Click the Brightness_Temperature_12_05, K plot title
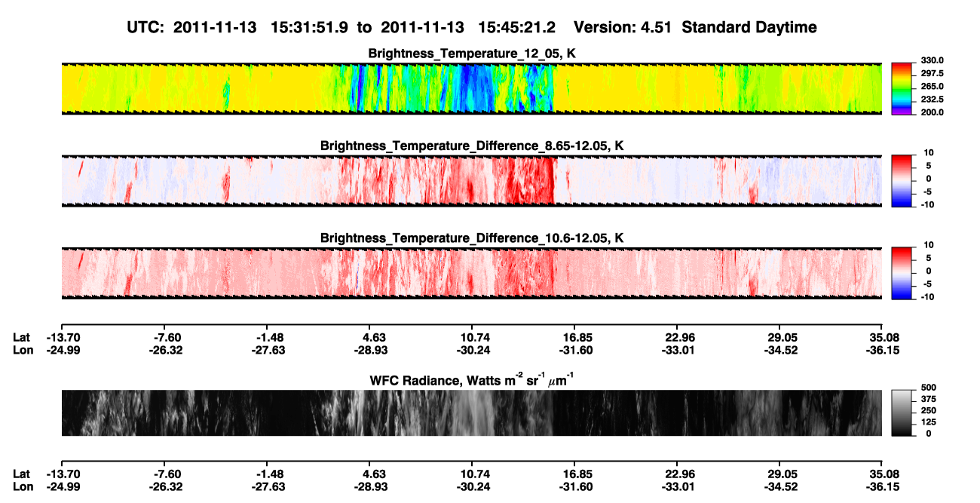 coord(472,54)
